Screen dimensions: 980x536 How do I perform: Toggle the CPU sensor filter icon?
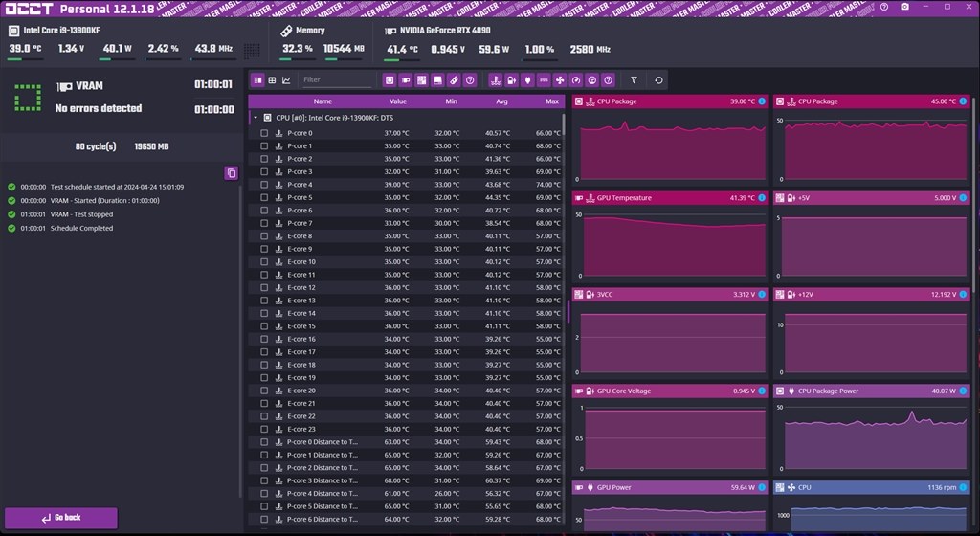tap(390, 80)
